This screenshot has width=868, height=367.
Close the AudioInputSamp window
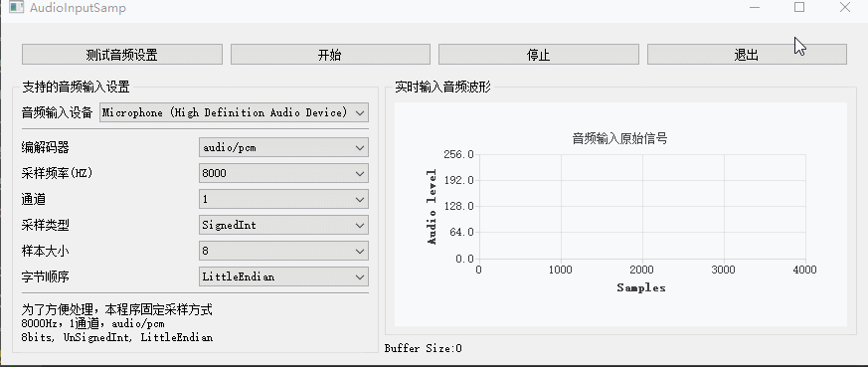point(845,7)
